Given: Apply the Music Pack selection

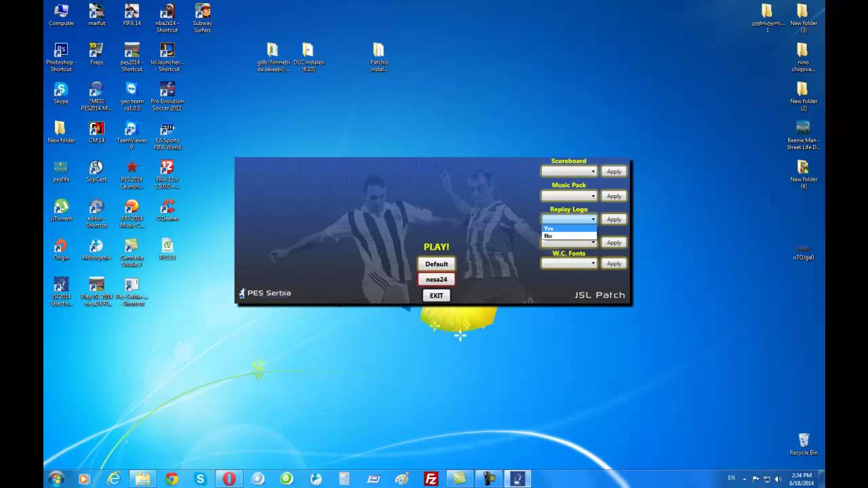Looking at the screenshot, I should (614, 196).
